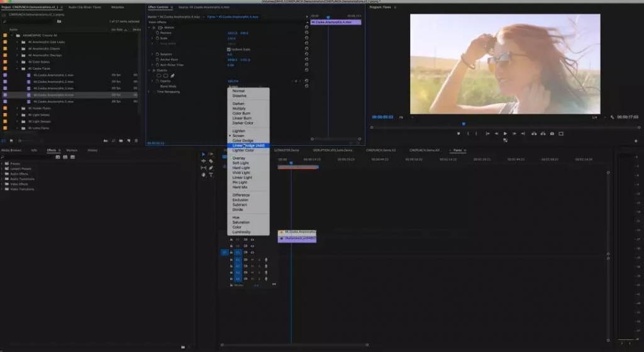Switch to the Audio Clip Mixer tab
644x352 pixels.
[x=85, y=7]
